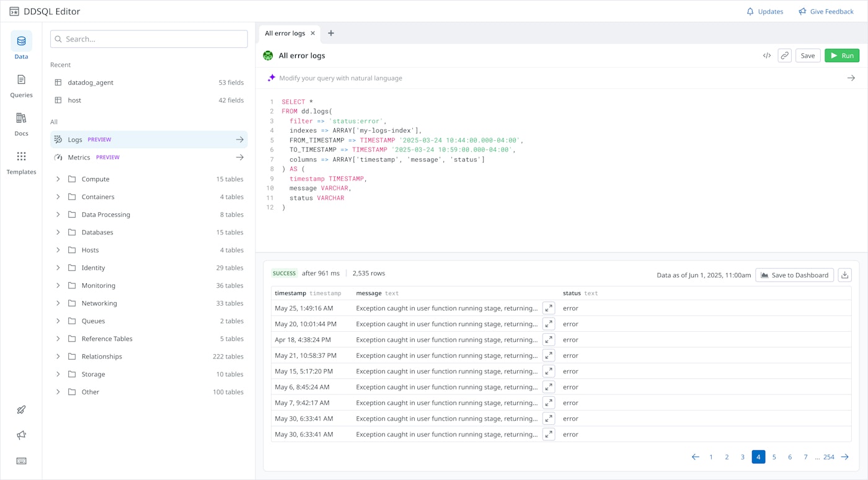Open keyboard shortcuts icon in sidebar
The height and width of the screenshot is (480, 868).
click(21, 461)
